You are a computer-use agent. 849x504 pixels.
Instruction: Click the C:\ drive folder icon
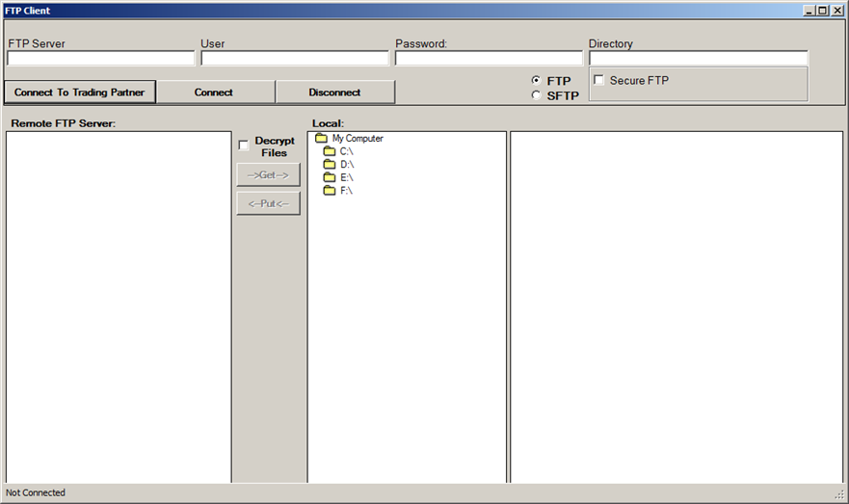(330, 151)
